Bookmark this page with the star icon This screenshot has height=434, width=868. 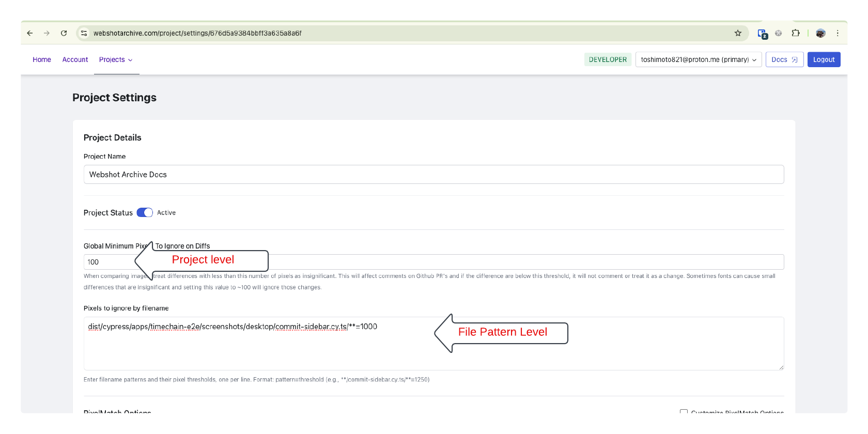tap(738, 33)
